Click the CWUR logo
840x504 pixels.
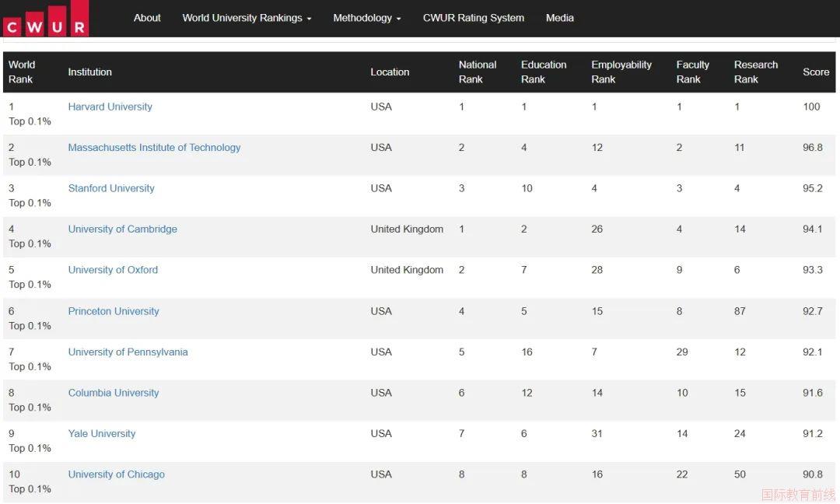coord(46,19)
